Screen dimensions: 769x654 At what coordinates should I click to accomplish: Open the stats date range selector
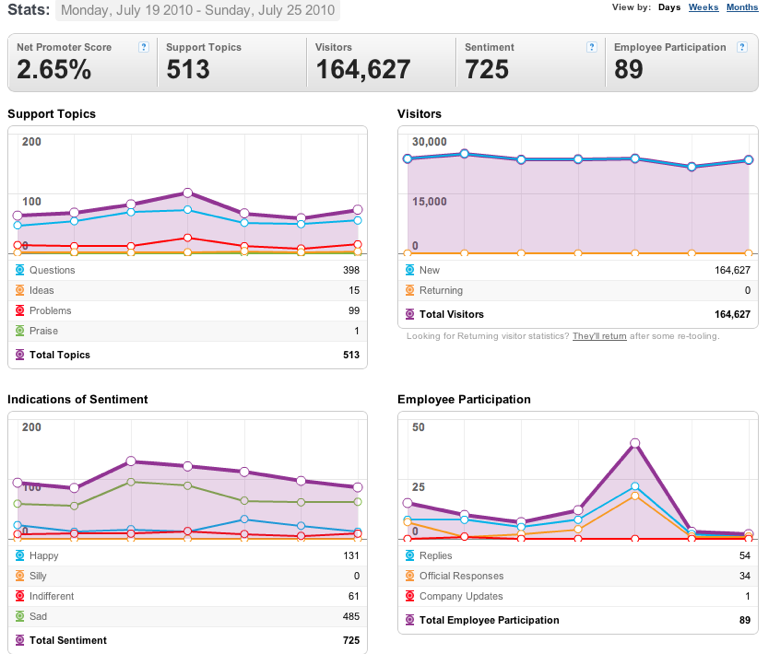click(198, 10)
